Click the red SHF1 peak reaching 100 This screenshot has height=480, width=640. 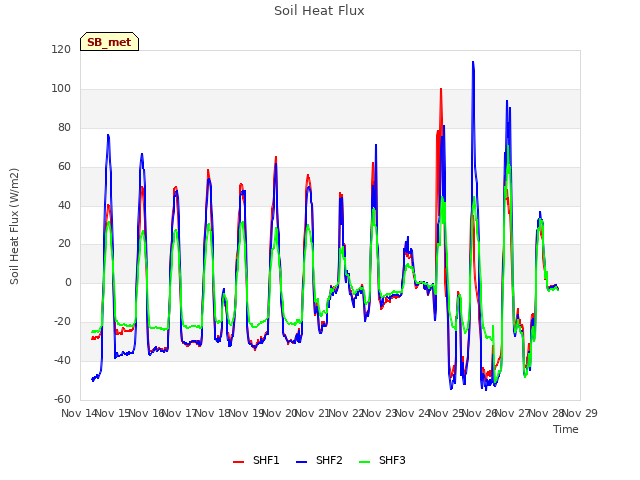click(x=441, y=89)
